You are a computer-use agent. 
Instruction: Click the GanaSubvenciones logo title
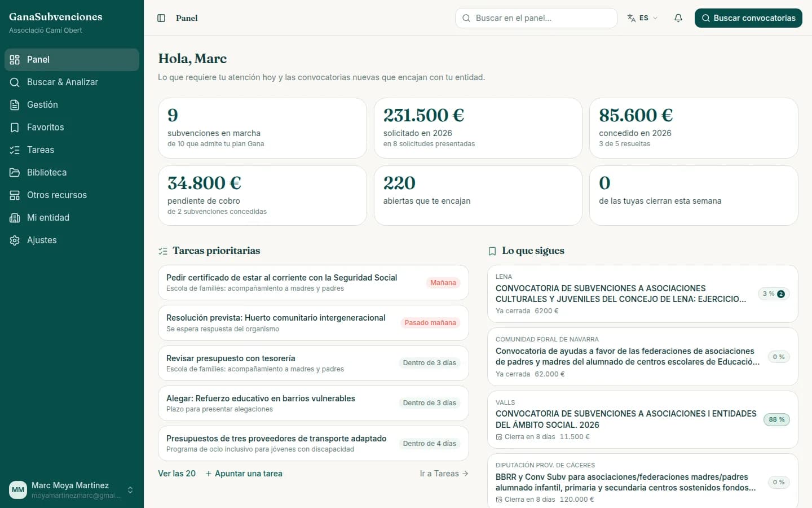tap(56, 17)
